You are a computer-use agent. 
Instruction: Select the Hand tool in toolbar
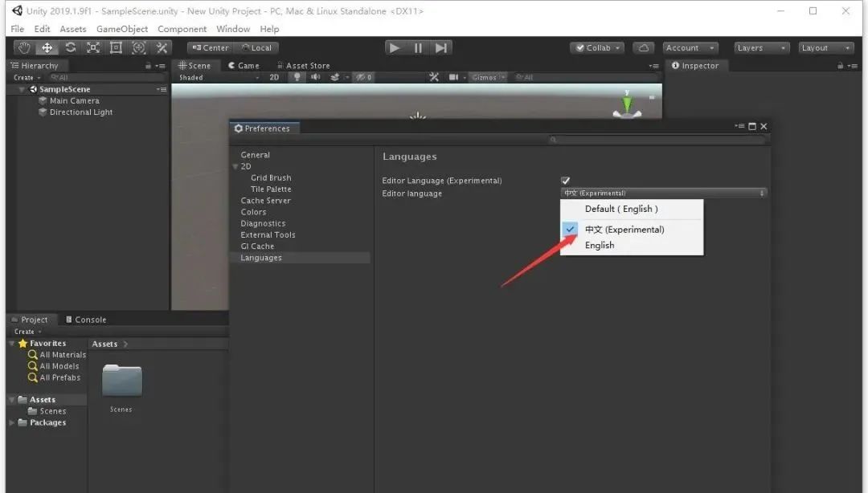tap(24, 48)
